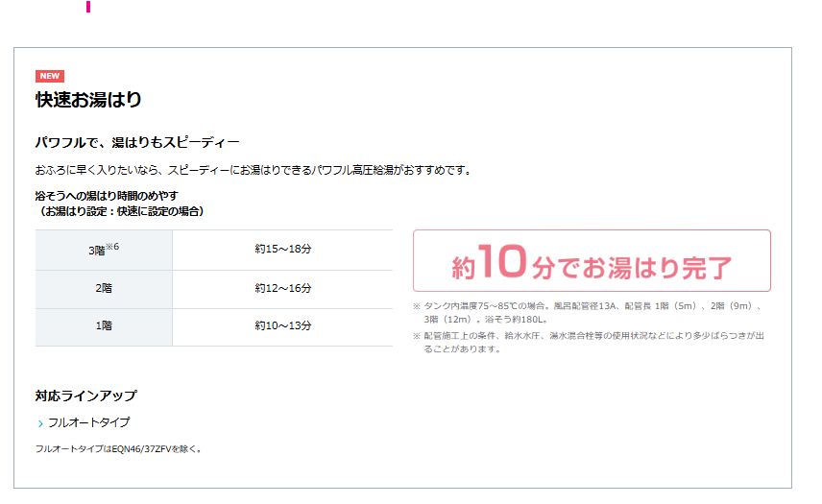The height and width of the screenshot is (504, 822).
Task: Click the paragraph beginning おふろに早く入りたいなら
Action: point(252,171)
